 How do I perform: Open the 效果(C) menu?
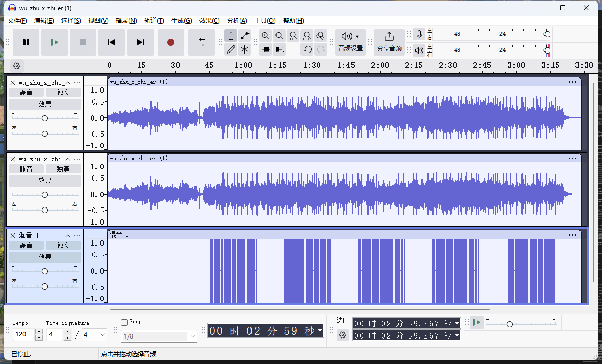209,21
